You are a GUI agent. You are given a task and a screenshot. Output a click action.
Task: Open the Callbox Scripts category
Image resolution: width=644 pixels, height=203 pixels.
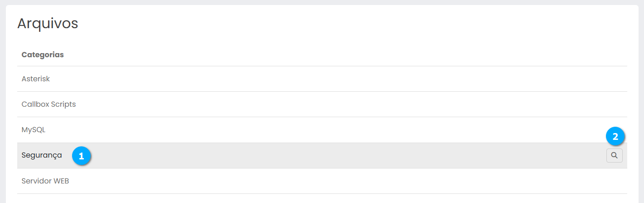(x=48, y=104)
